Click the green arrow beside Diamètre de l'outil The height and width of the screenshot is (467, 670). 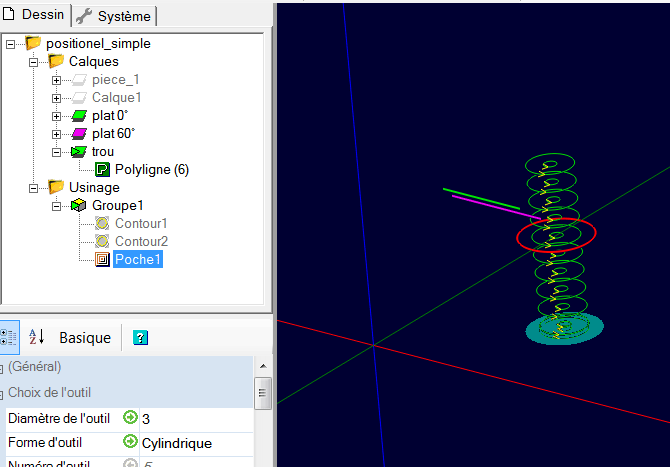tap(130, 418)
